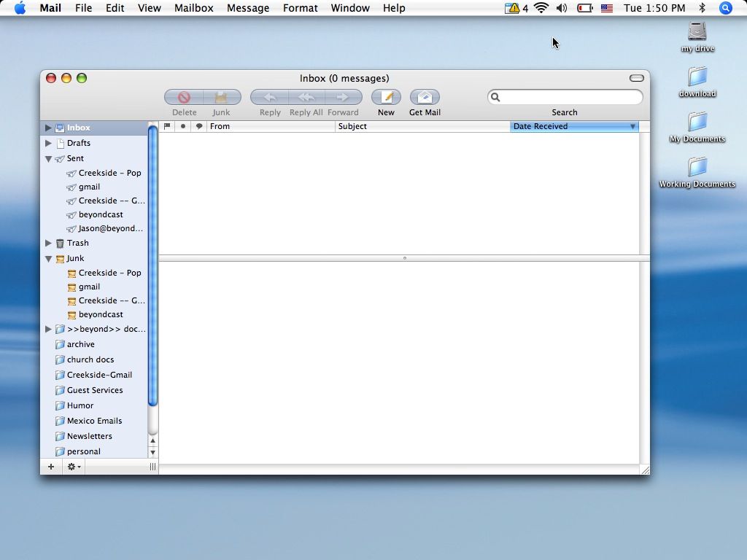Screen dimensions: 747x560
Task: Toggle the toolbar with pill button
Action: pyautogui.click(x=636, y=78)
